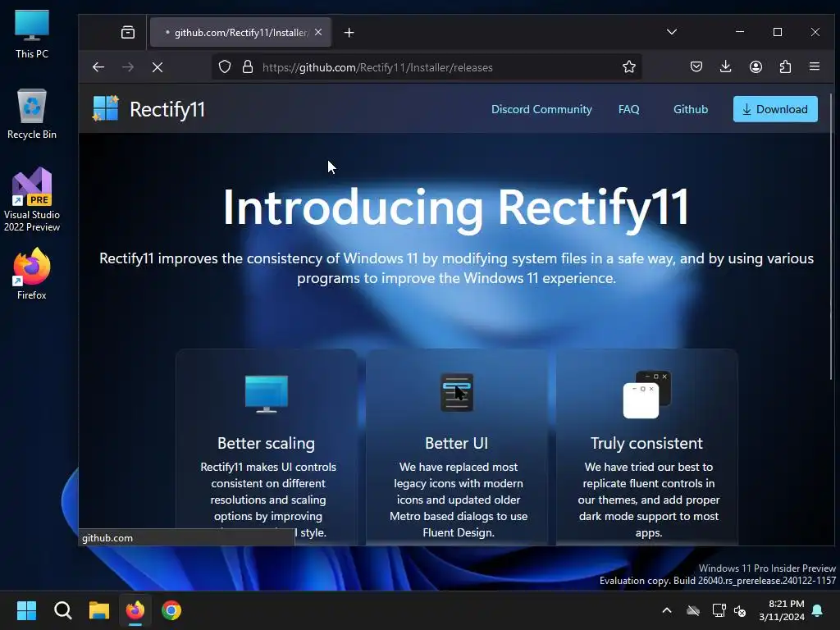Go back to the previous page
The width and height of the screenshot is (840, 630).
[98, 67]
